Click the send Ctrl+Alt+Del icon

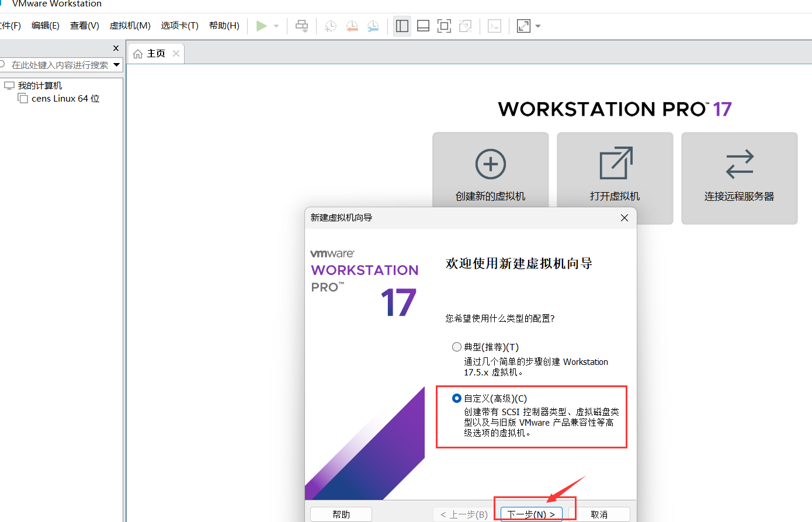click(x=494, y=26)
